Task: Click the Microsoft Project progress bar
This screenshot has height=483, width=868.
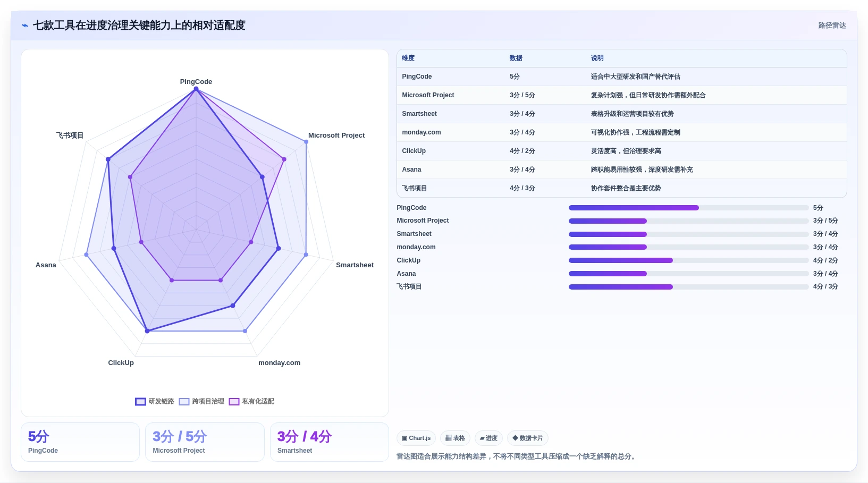Action: click(688, 221)
